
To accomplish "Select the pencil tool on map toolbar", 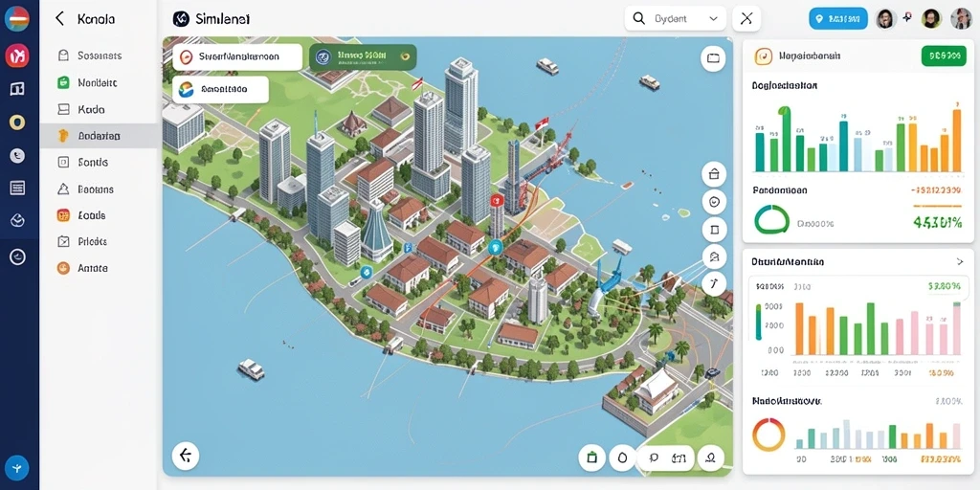I will [714, 283].
